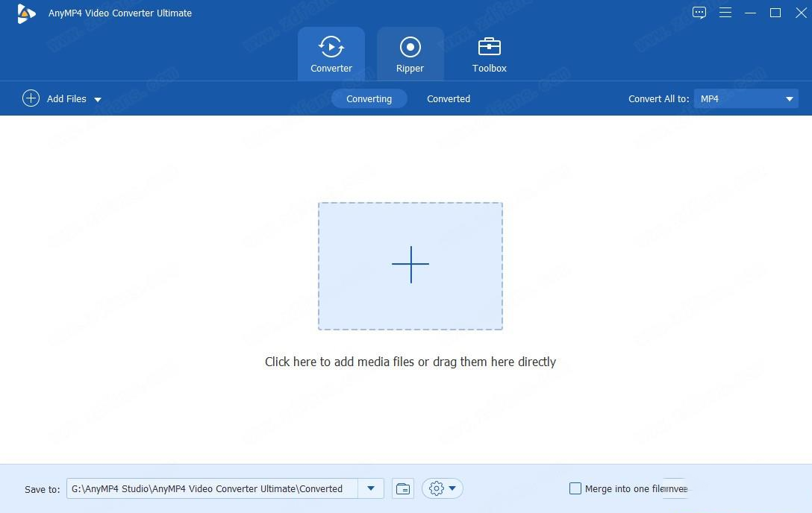This screenshot has width=812, height=513.
Task: Select MP4 in the format combo box
Action: point(739,98)
